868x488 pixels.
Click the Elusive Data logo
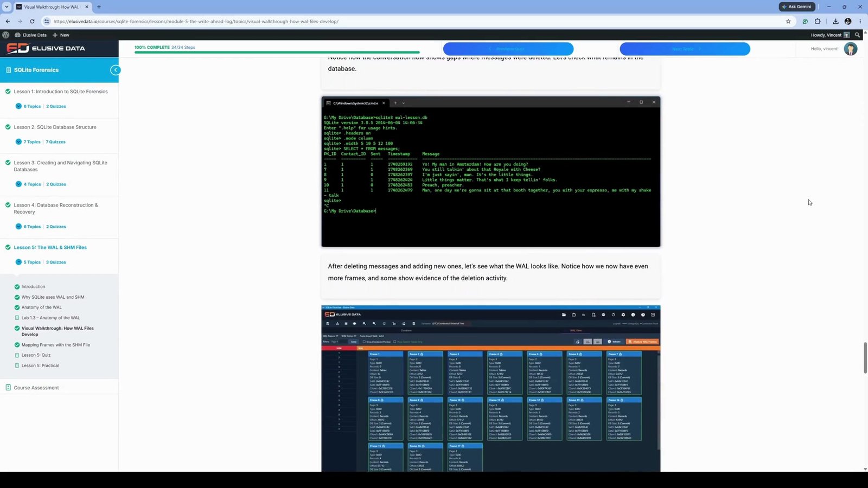pos(46,48)
